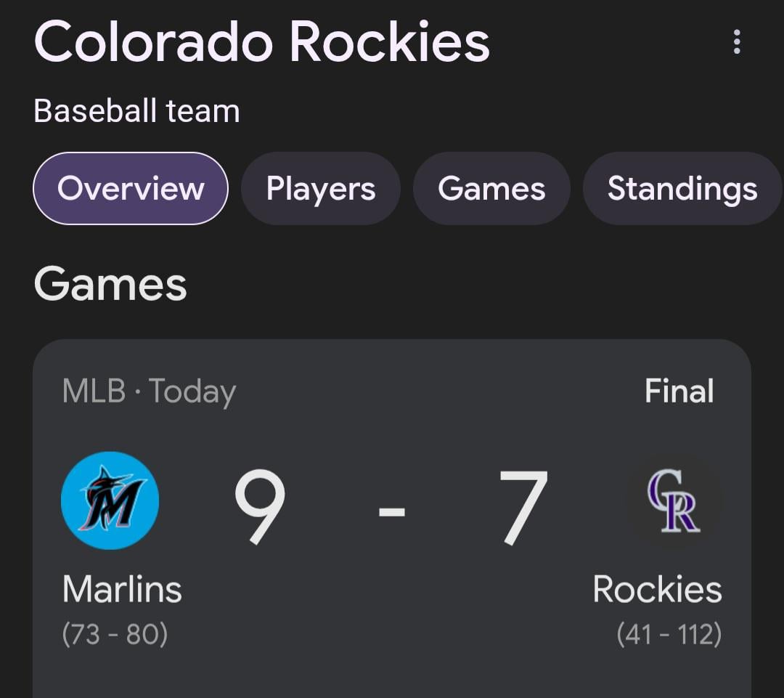Click the Colorado Rockies page title
Viewport: 784px width, 698px height.
[x=261, y=42]
